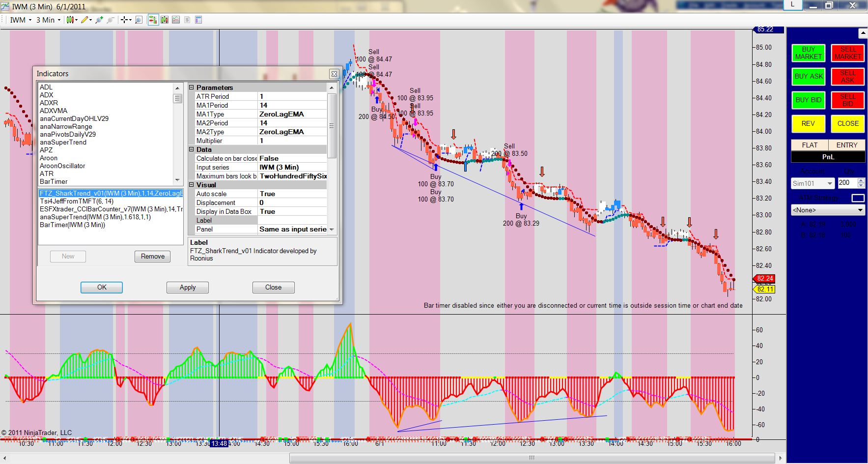Increase quantity with the up spinner
This screenshot has width=868, height=464.
click(x=861, y=180)
